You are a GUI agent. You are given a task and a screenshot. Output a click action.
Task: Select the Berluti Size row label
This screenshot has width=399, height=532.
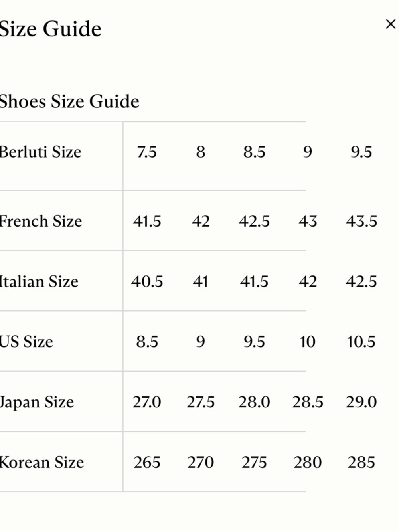[40, 152]
